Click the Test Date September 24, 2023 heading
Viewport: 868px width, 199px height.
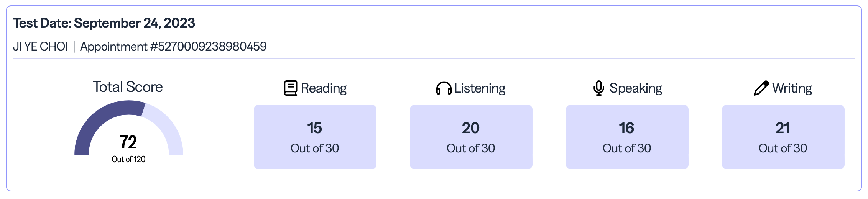click(x=104, y=23)
